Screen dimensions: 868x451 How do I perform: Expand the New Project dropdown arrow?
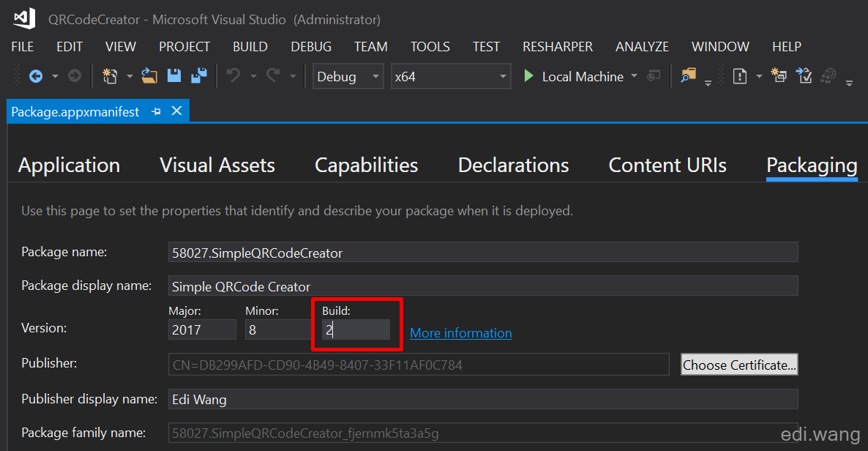[x=130, y=76]
